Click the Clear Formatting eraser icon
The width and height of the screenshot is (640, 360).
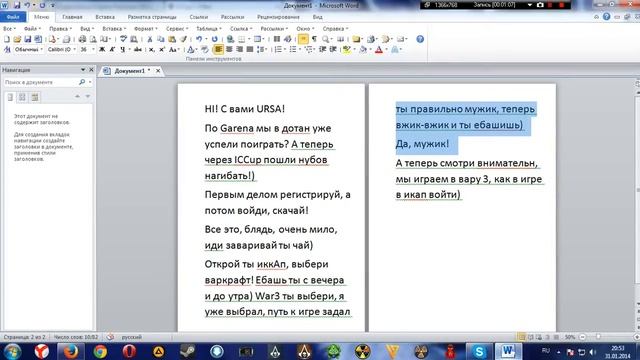[204, 49]
